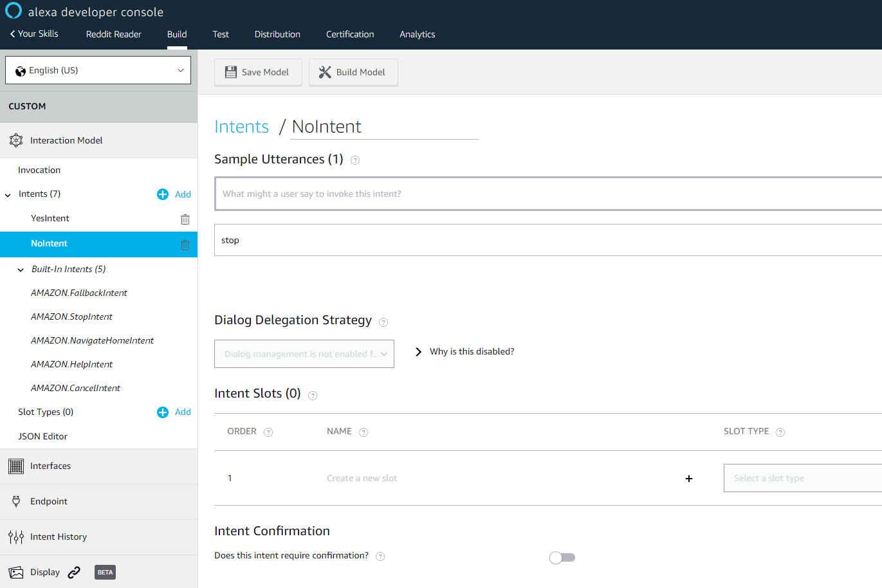Open help for Dialog Delegation Strategy

point(383,322)
